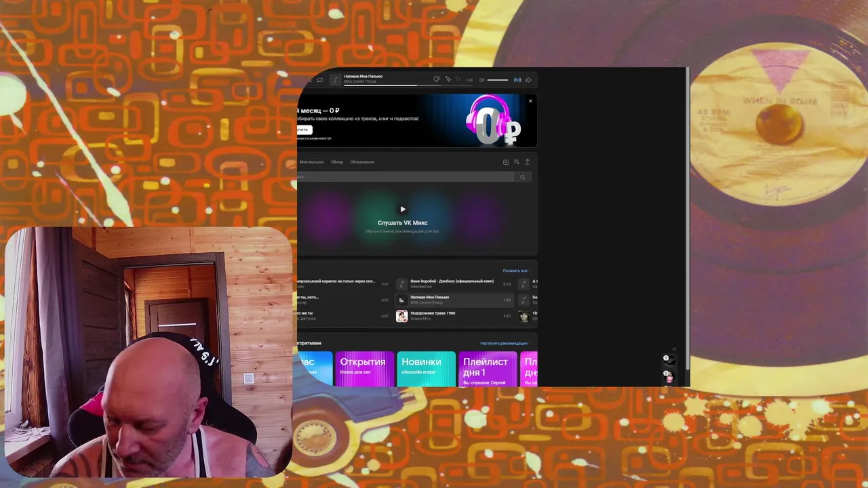
Task: Toggle broadcast music to status icon
Action: point(517,80)
